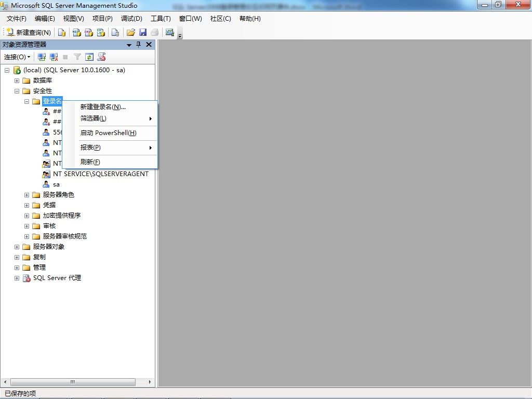532x399 pixels.
Task: Click the 已保存的项 status bar text
Action: [20, 394]
